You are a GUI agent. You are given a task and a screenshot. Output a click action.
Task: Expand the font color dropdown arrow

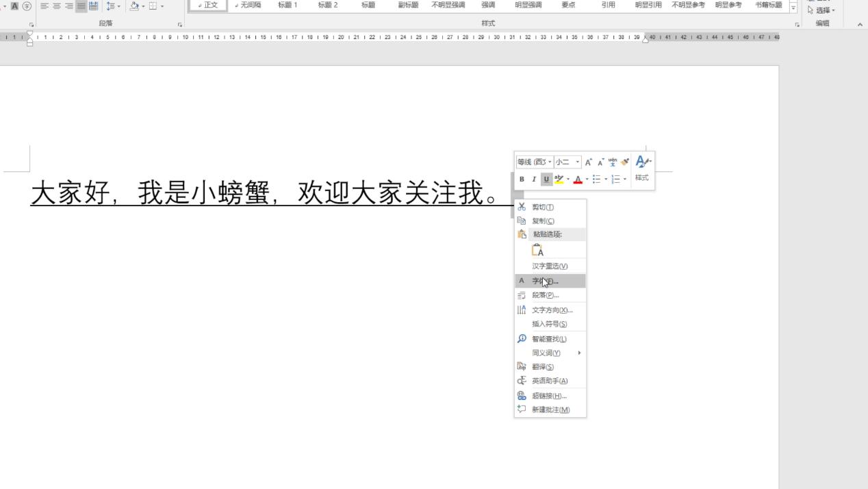tap(587, 179)
